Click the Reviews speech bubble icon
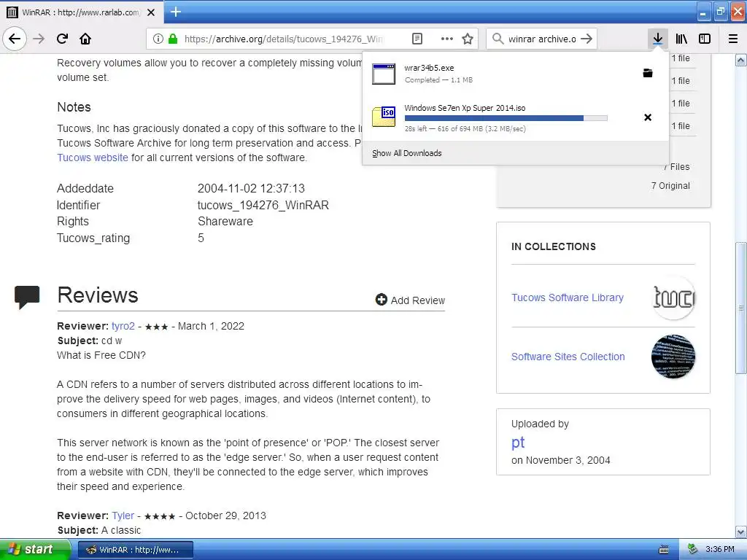747x560 pixels. (x=27, y=297)
